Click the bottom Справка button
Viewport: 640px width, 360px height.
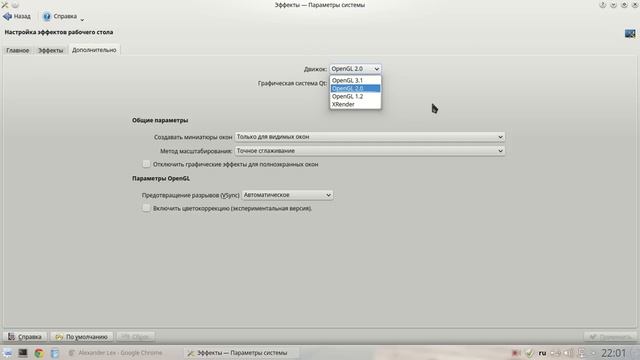click(25, 337)
